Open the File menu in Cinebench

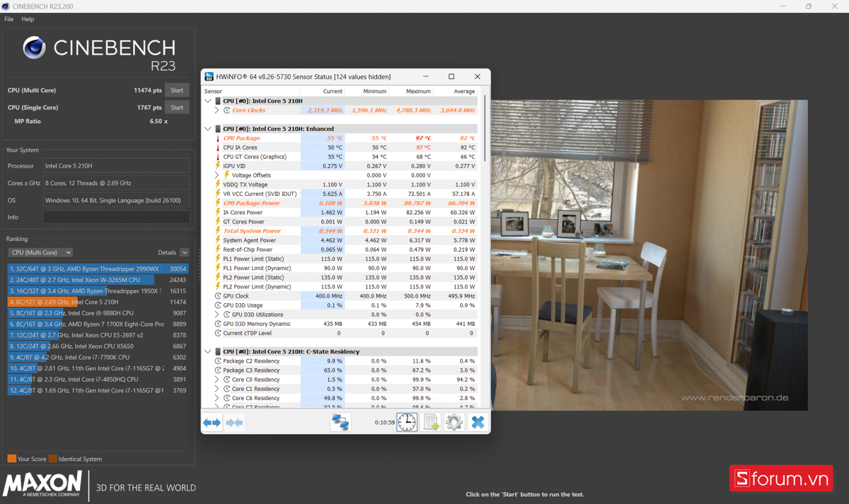tap(9, 19)
